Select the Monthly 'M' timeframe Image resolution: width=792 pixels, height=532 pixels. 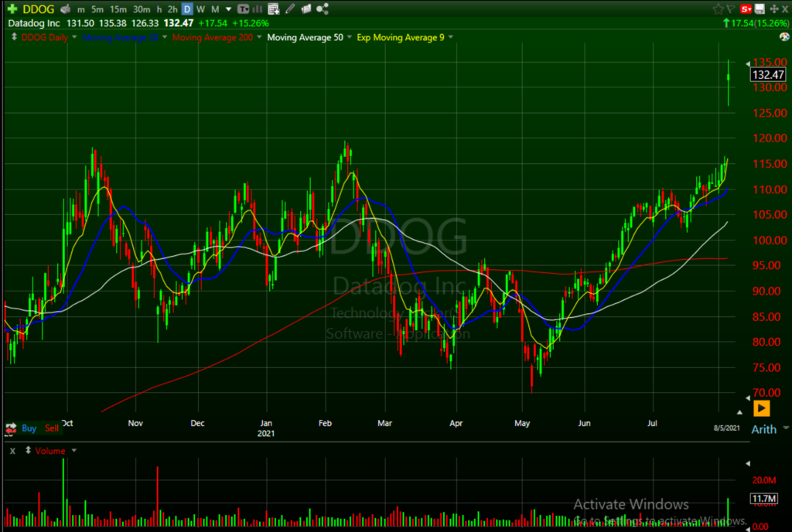[x=215, y=9]
